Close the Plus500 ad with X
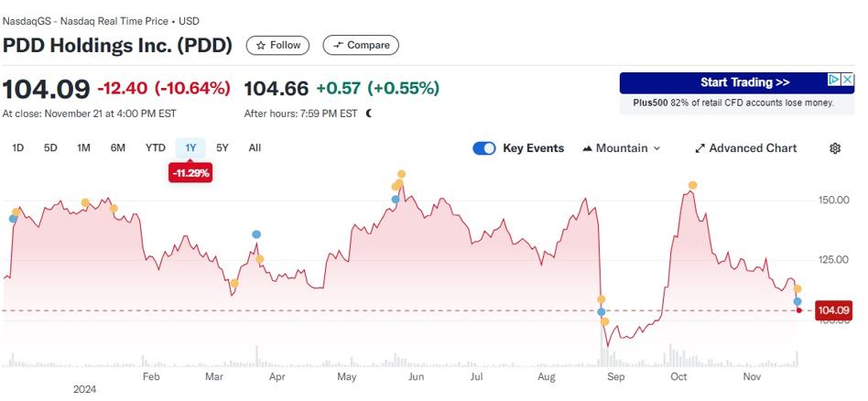 (x=848, y=80)
